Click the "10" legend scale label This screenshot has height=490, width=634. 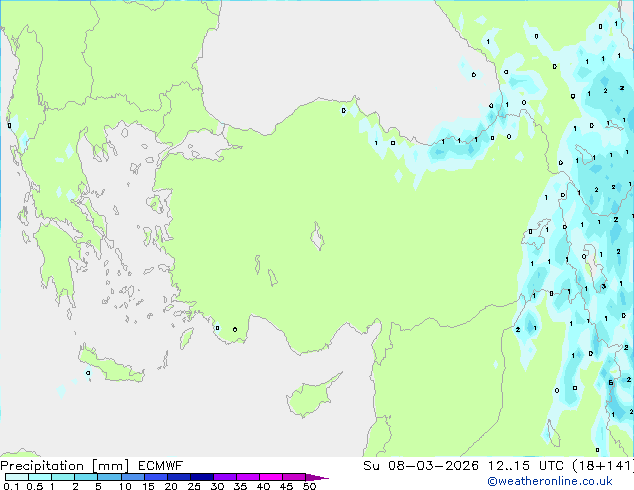[x=125, y=486]
